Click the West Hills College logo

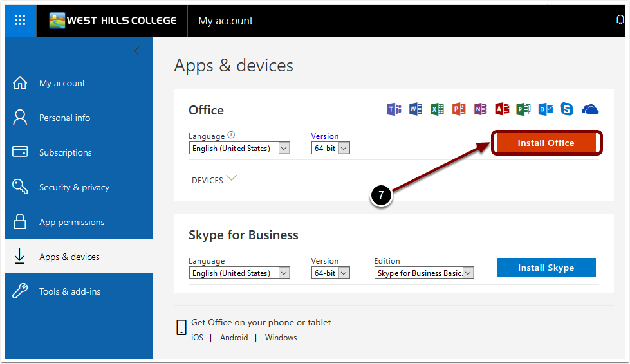[113, 21]
